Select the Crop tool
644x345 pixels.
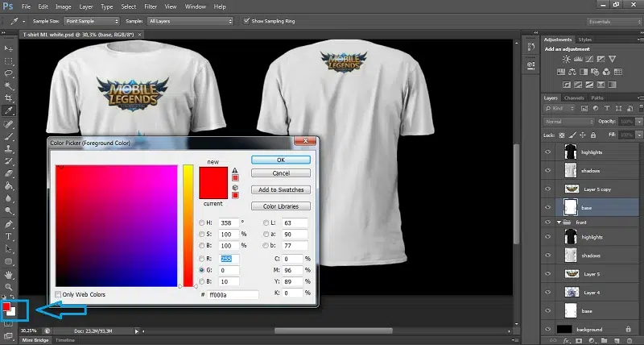8,98
